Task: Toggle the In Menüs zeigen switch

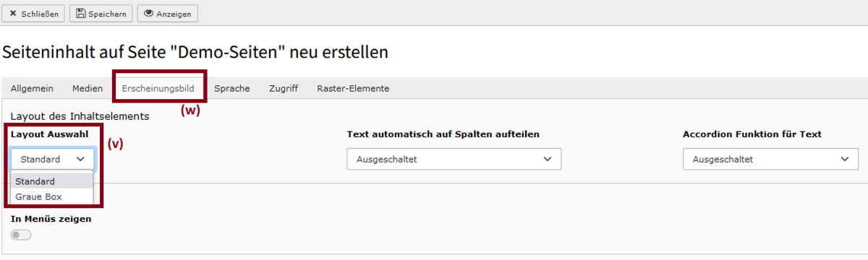Action: [21, 235]
